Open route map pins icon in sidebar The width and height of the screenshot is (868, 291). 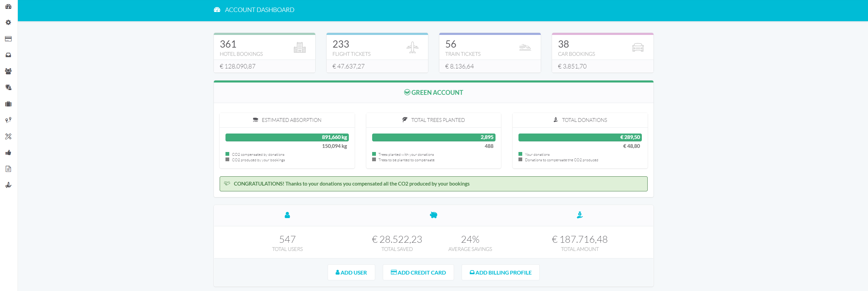tap(8, 120)
